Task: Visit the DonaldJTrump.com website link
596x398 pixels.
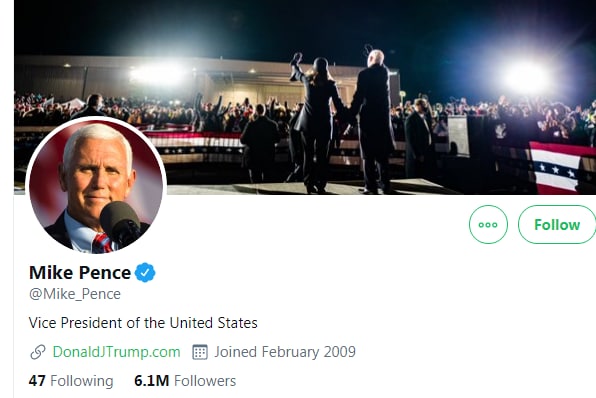Action: (x=116, y=352)
